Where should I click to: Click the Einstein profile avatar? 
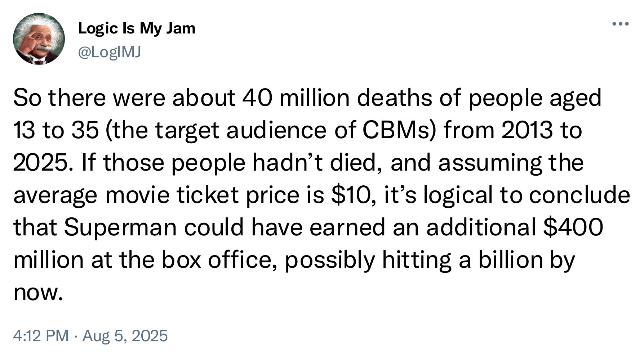pyautogui.click(x=39, y=39)
